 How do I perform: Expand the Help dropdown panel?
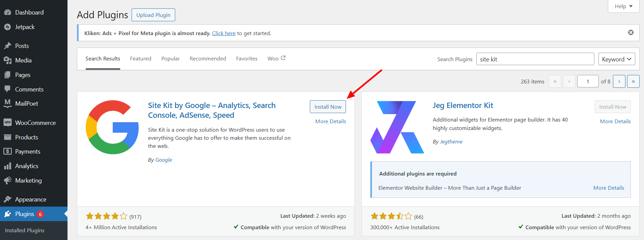click(x=623, y=6)
